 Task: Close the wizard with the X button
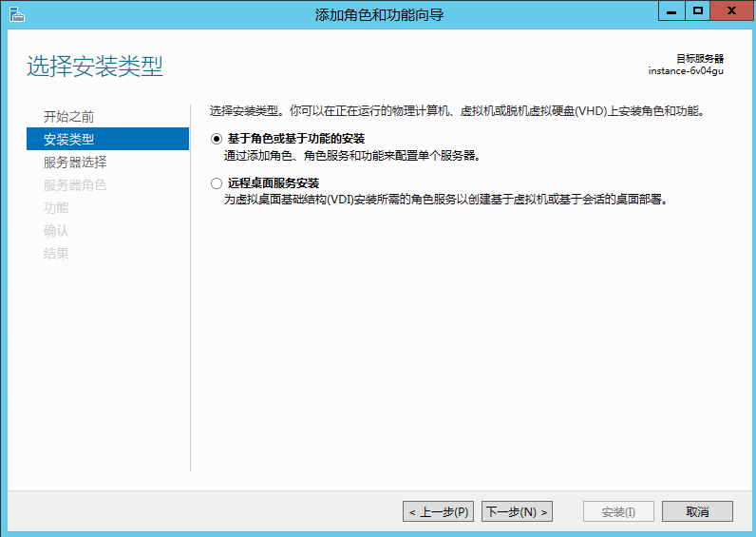point(731,11)
